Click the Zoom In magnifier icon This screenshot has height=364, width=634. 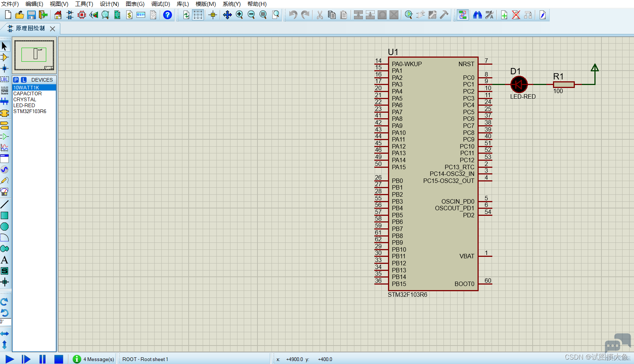[x=239, y=15]
